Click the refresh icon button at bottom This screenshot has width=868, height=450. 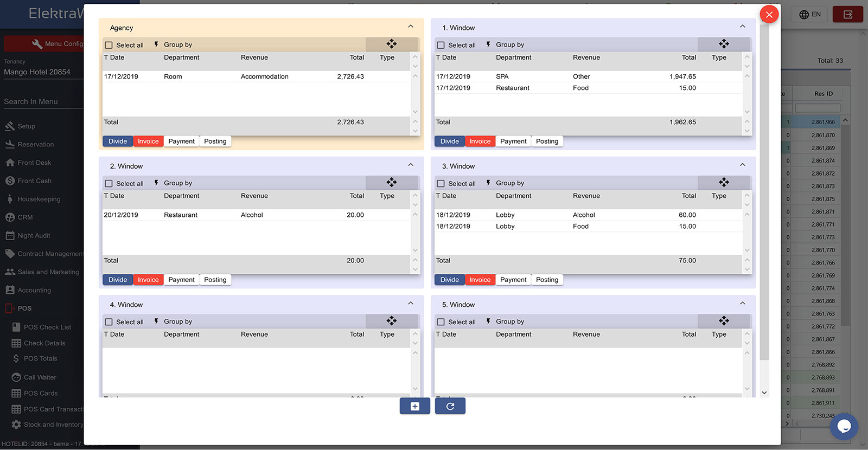tap(450, 406)
